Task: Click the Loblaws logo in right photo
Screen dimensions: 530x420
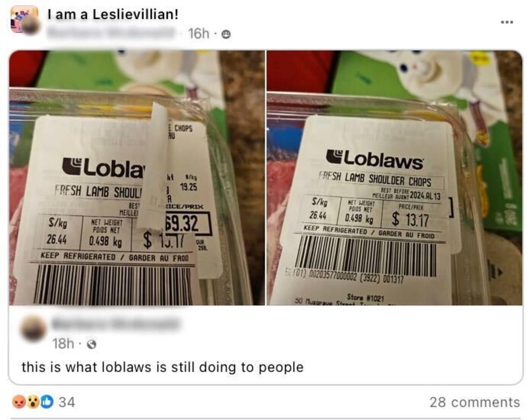Action: [x=374, y=160]
